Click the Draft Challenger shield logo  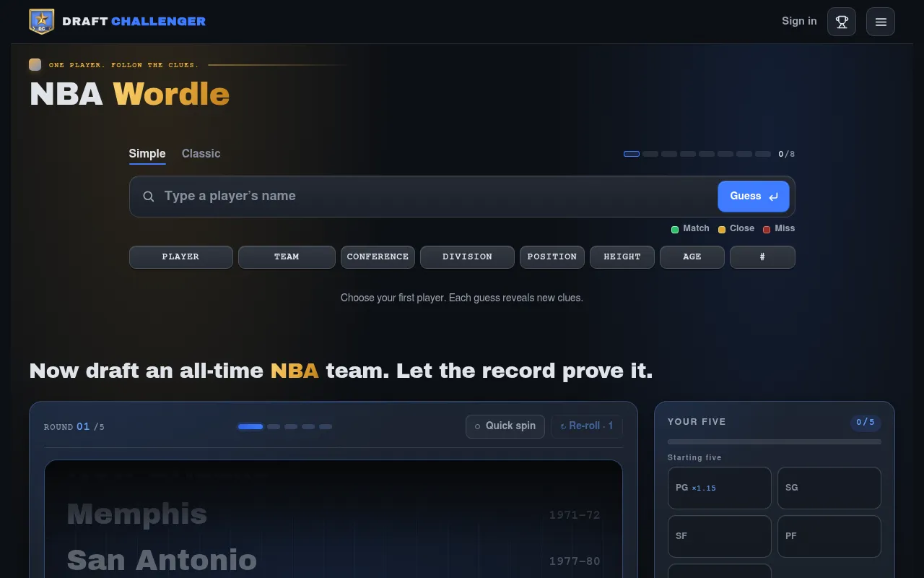tap(42, 22)
